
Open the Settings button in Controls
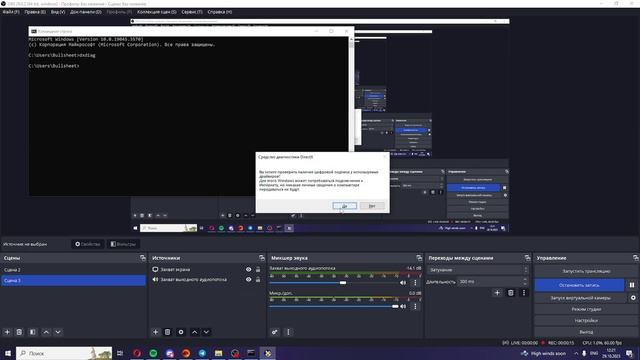(x=586, y=320)
